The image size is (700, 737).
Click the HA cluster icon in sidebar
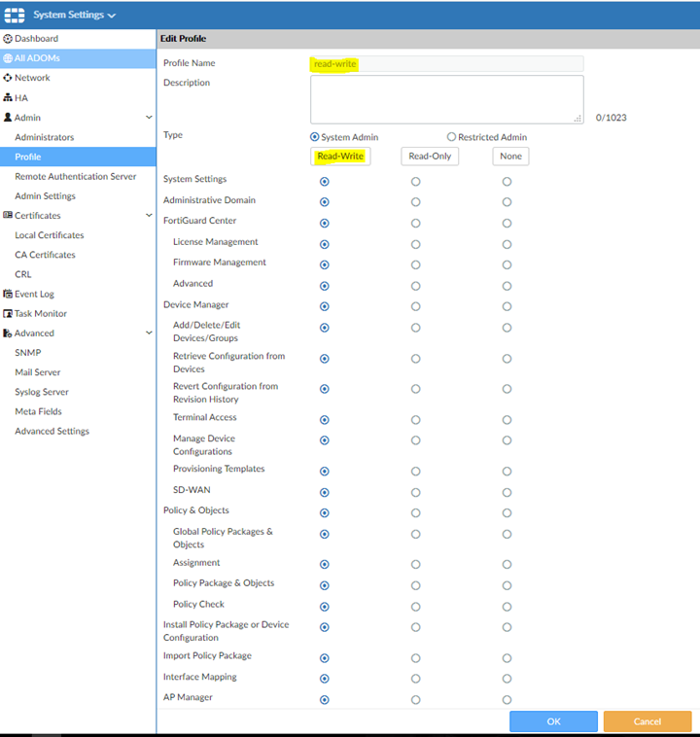tap(8, 98)
